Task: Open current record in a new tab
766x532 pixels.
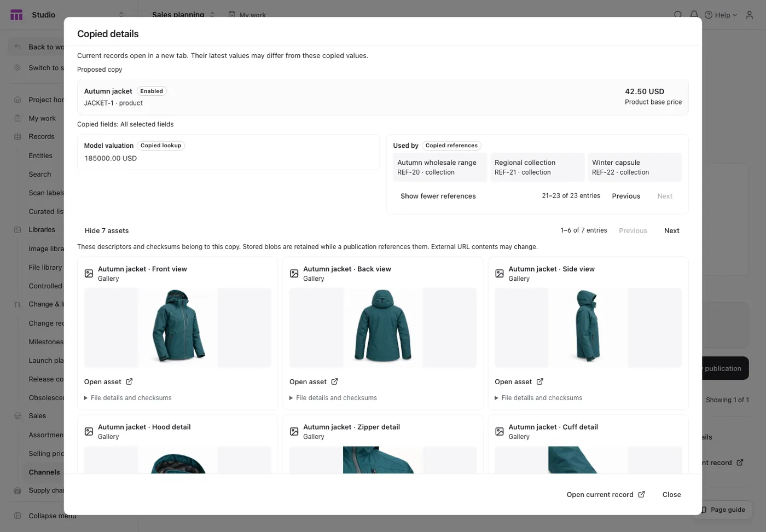Action: [x=606, y=494]
